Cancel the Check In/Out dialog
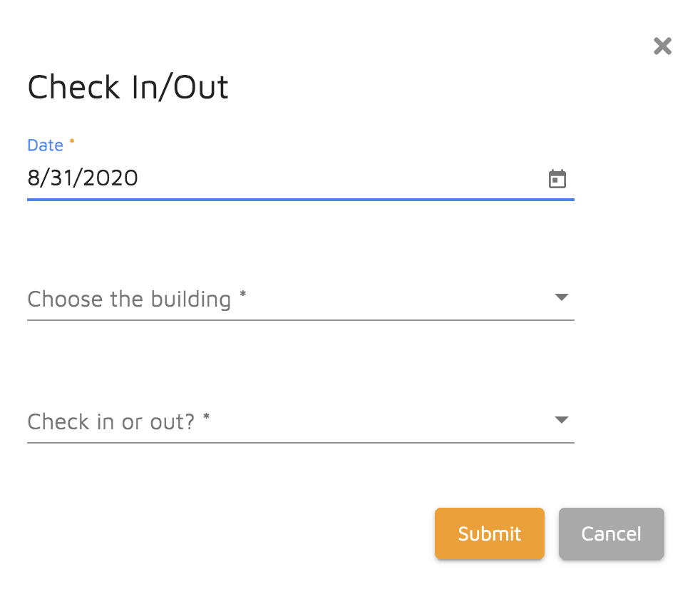The width and height of the screenshot is (700, 609). click(x=611, y=533)
